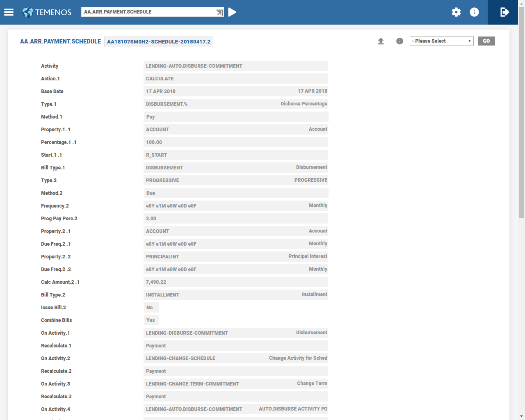This screenshot has height=420, width=525.
Task: Click the gray record info icon
Action: [399, 41]
